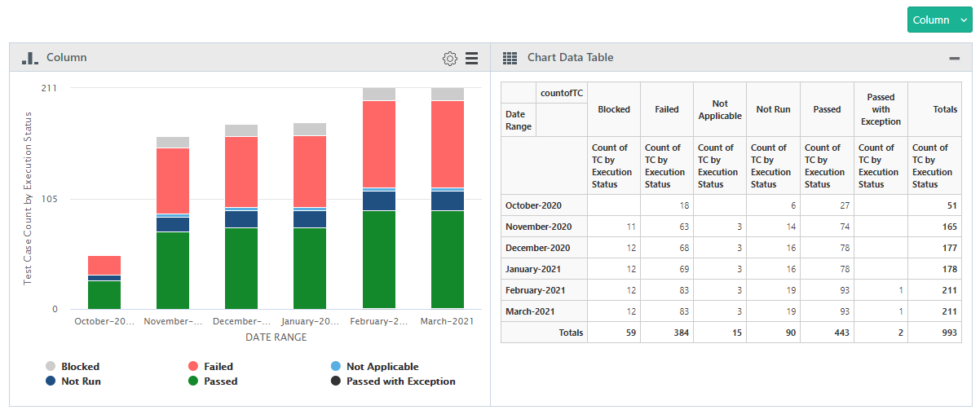Select the Passed column header in table
The width and height of the screenshot is (980, 410).
827,109
